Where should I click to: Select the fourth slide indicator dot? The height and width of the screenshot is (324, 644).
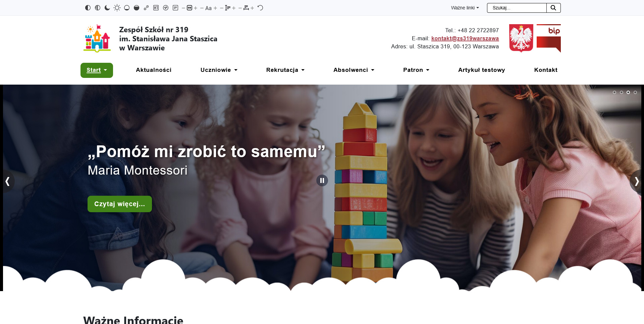point(635,92)
